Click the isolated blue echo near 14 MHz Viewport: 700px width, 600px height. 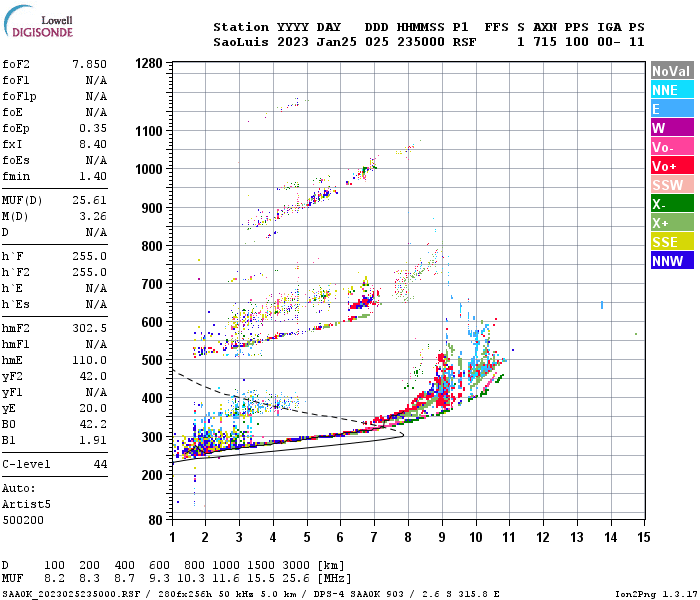click(x=602, y=305)
